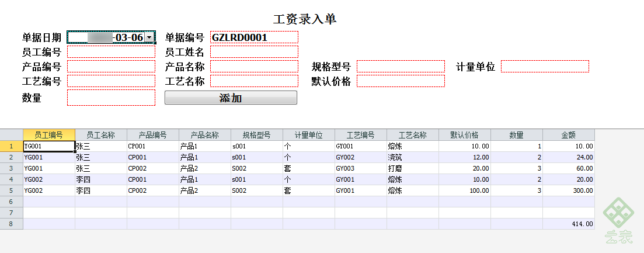Click the 默认价格 cell 20.00
The image size is (644, 253).
point(465,168)
